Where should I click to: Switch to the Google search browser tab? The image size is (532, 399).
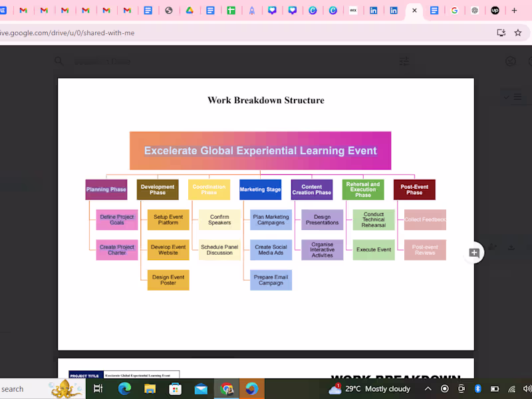(x=454, y=11)
